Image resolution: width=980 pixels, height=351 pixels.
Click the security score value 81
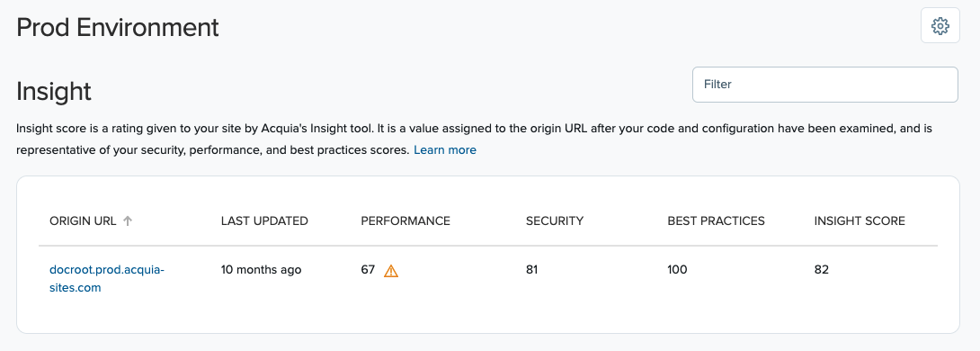(532, 270)
